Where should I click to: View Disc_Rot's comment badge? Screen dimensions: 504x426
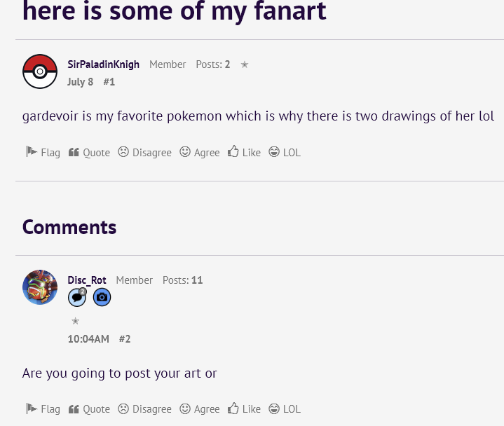(77, 297)
